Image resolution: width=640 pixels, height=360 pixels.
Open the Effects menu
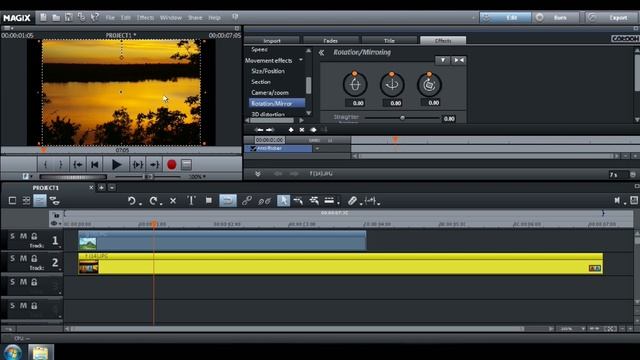coord(145,18)
